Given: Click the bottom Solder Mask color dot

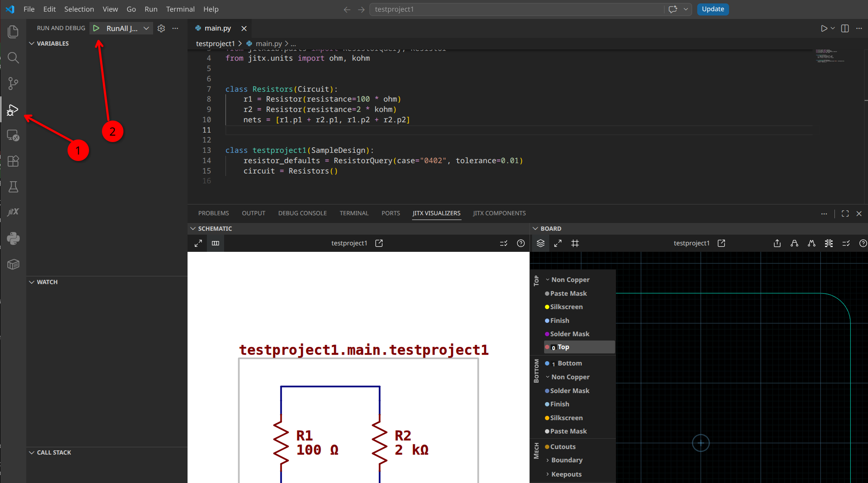Looking at the screenshot, I should coord(547,391).
